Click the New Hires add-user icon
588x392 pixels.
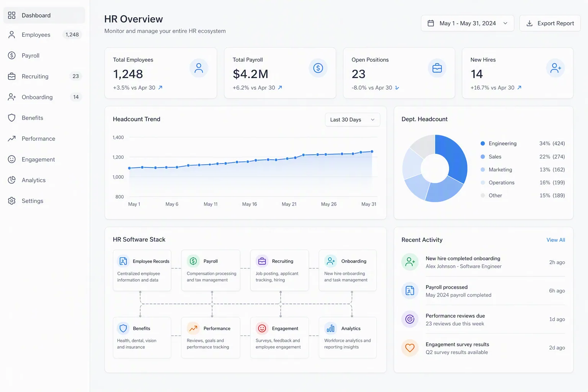pos(555,68)
